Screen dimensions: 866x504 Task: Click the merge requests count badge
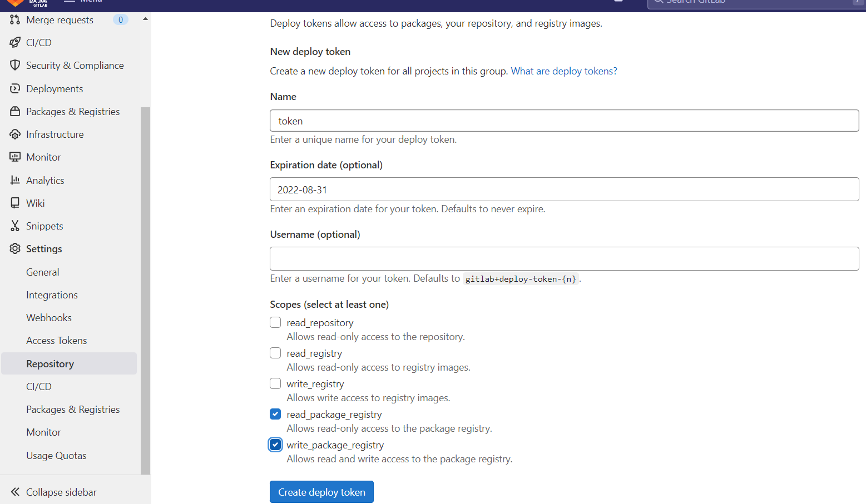click(121, 19)
